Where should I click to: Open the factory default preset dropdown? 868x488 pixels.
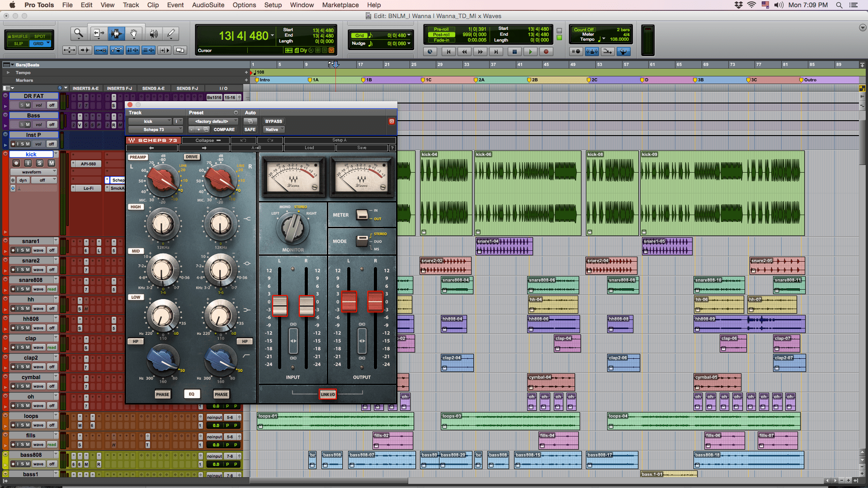[x=213, y=122]
